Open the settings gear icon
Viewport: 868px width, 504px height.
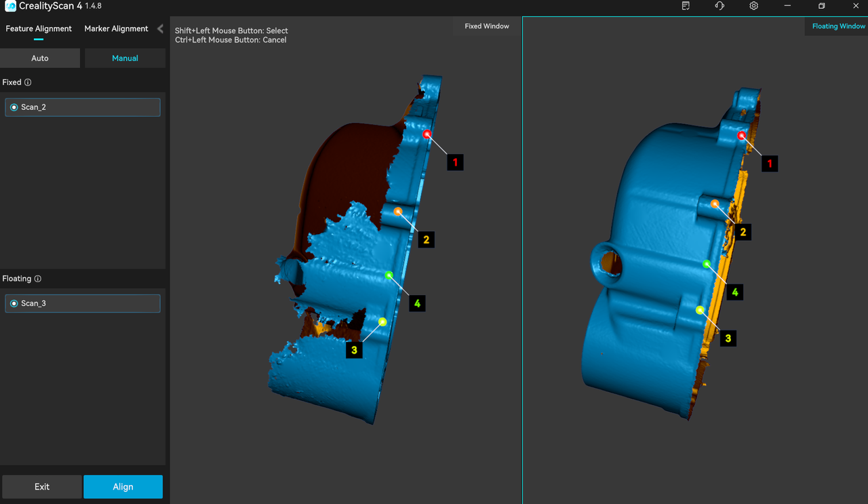coord(753,6)
